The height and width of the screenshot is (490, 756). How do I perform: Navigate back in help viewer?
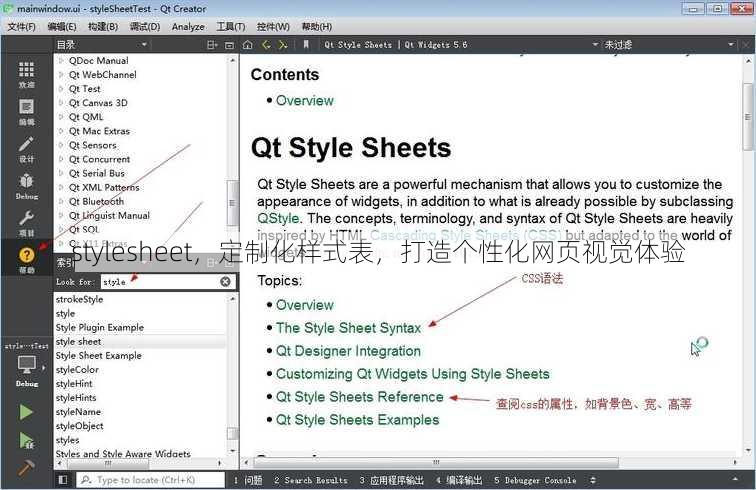coord(266,45)
